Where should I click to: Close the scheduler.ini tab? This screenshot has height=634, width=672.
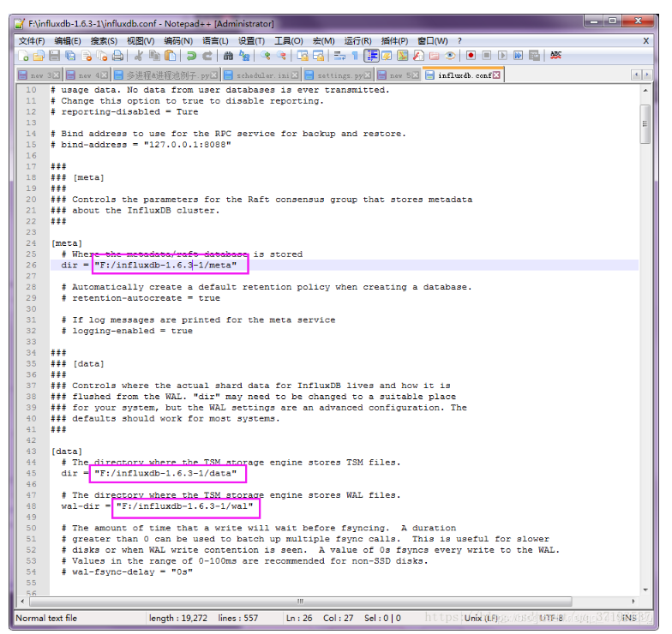point(295,75)
